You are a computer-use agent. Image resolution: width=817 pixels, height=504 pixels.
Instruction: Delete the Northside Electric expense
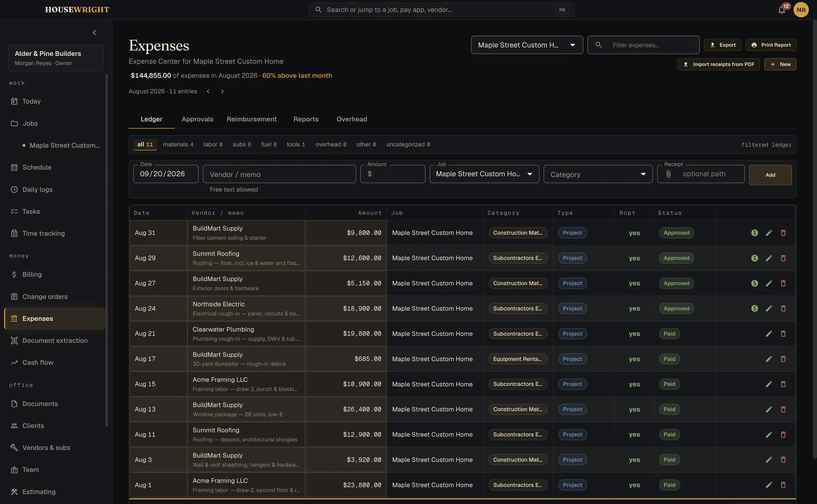coord(783,308)
